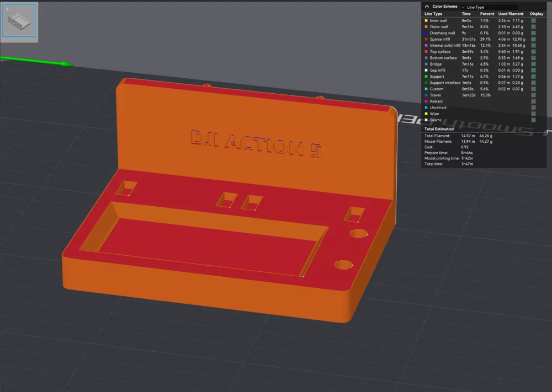Click the Total Filament 14.57 m value
Screen dimensions: 552x392
pyautogui.click(x=468, y=136)
